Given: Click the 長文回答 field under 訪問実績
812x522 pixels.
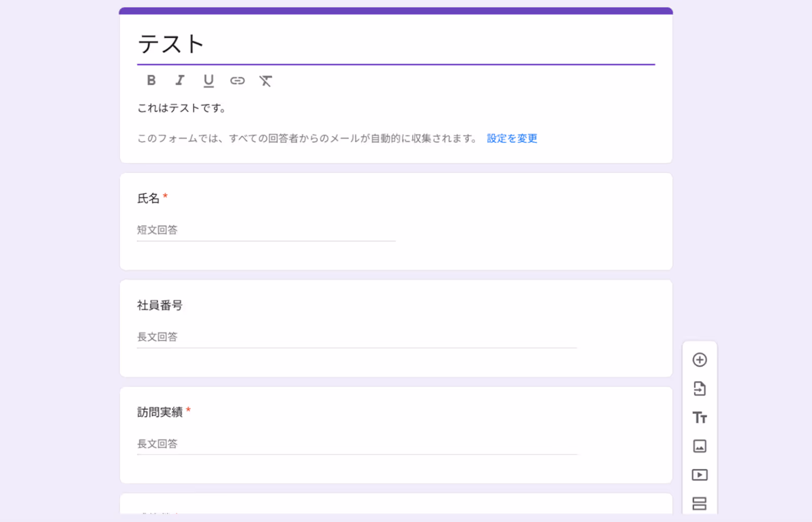Looking at the screenshot, I should tap(357, 444).
